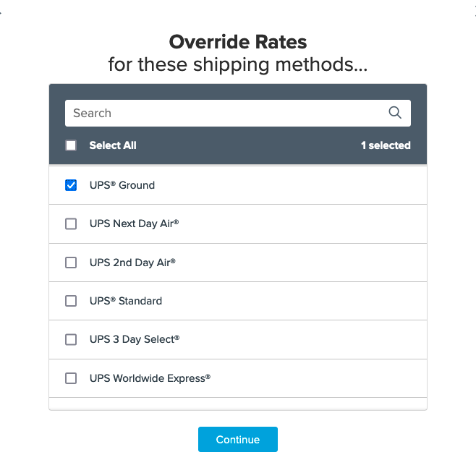
Task: Select the UPS 3 Day Select checkbox
Action: [71, 339]
